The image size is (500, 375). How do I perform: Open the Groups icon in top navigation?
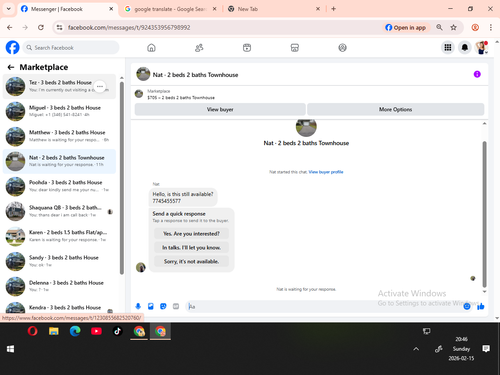(x=342, y=48)
